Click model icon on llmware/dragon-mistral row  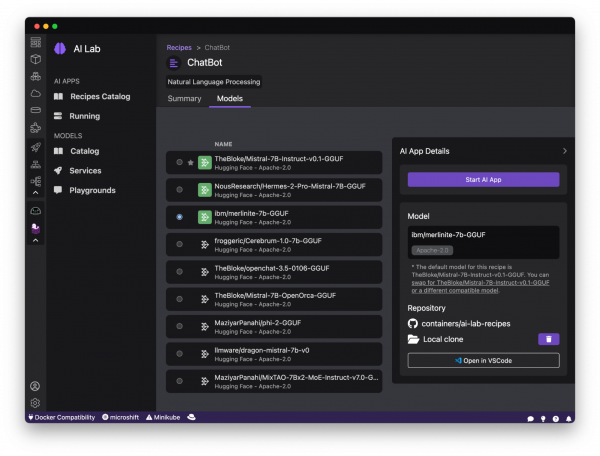(x=205, y=354)
